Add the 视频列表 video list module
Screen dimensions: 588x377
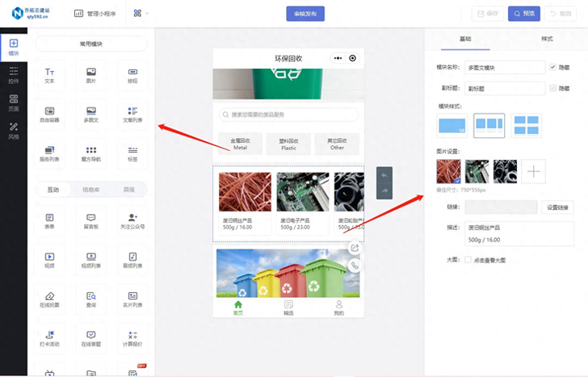coord(91,260)
